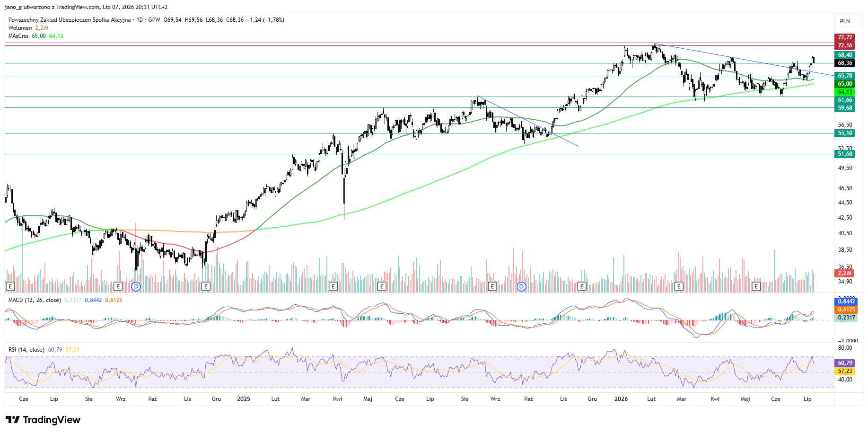Select the RSI (14, close) indicator legend

(26, 350)
